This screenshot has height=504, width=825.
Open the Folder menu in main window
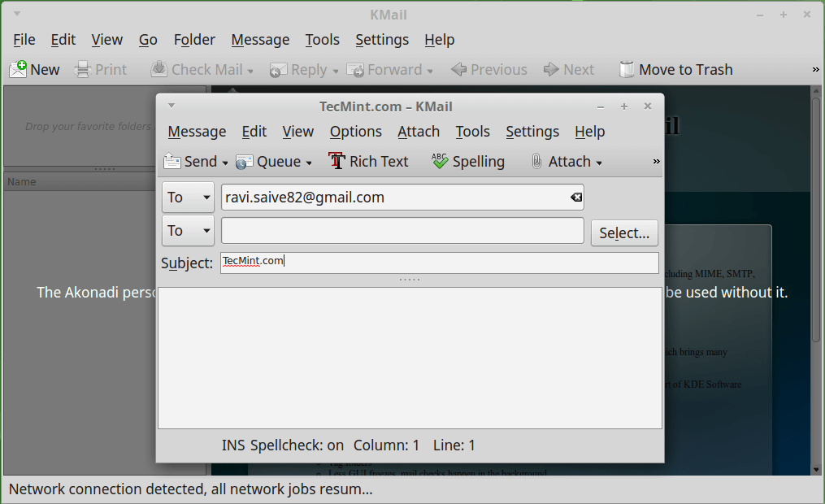coord(195,40)
